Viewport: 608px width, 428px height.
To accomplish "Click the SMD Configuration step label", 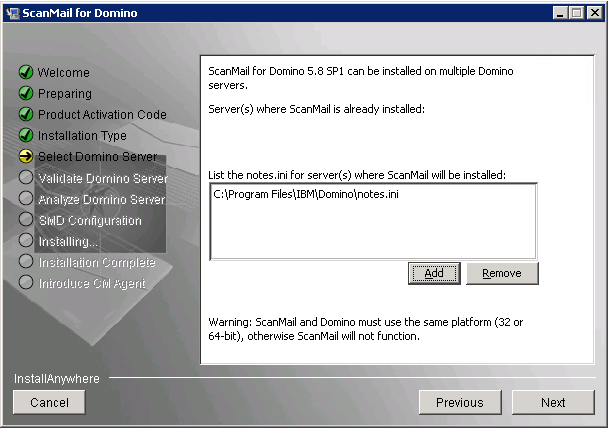I will [x=90, y=220].
